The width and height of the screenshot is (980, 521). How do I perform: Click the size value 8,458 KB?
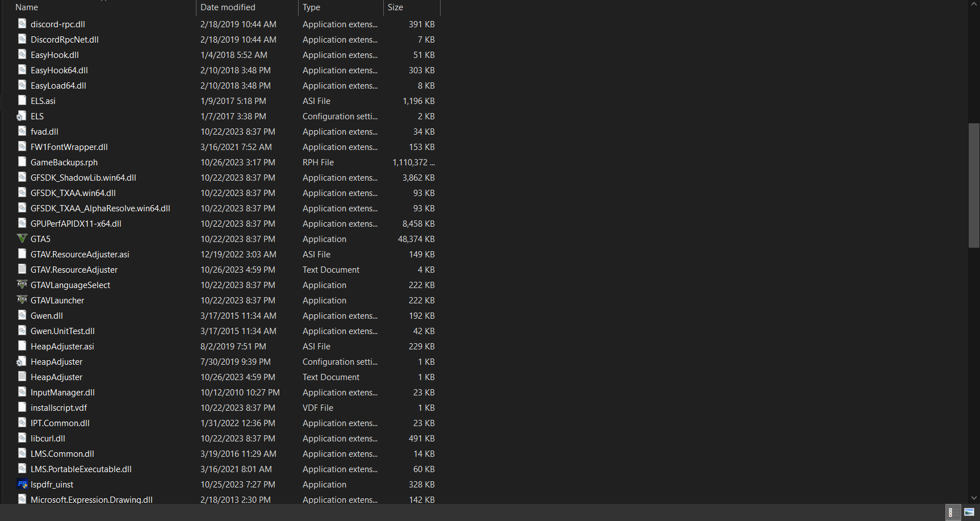[418, 224]
